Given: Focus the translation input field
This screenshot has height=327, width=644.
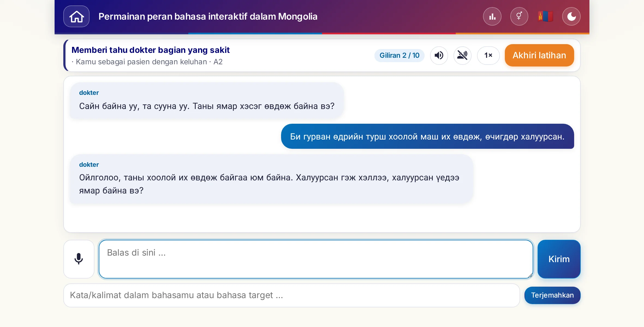Looking at the screenshot, I should tap(291, 295).
